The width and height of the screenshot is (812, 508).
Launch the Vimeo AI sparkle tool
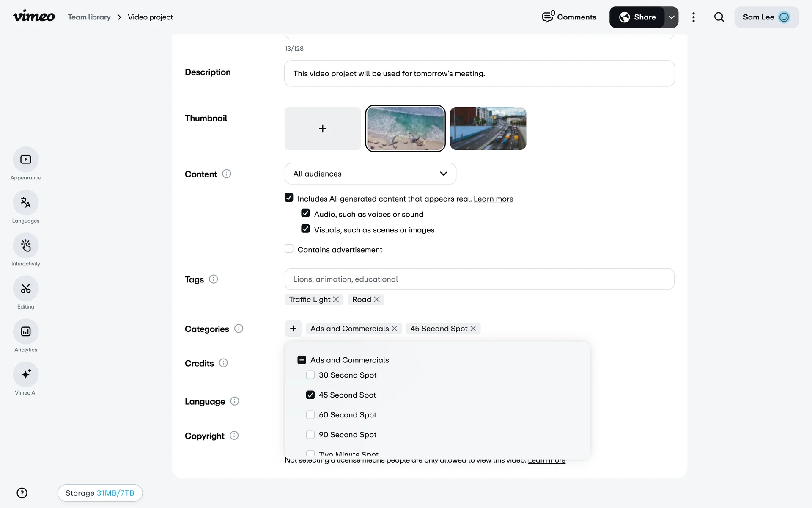26,375
